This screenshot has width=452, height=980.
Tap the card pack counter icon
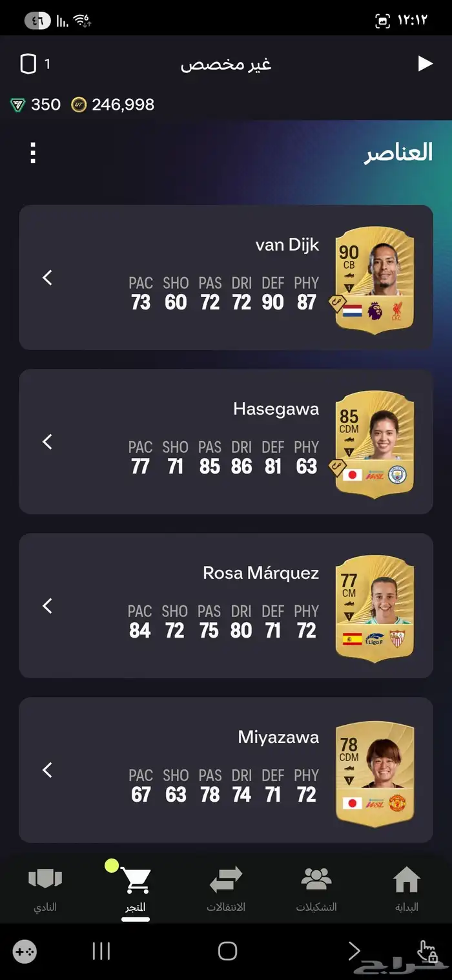pos(28,64)
